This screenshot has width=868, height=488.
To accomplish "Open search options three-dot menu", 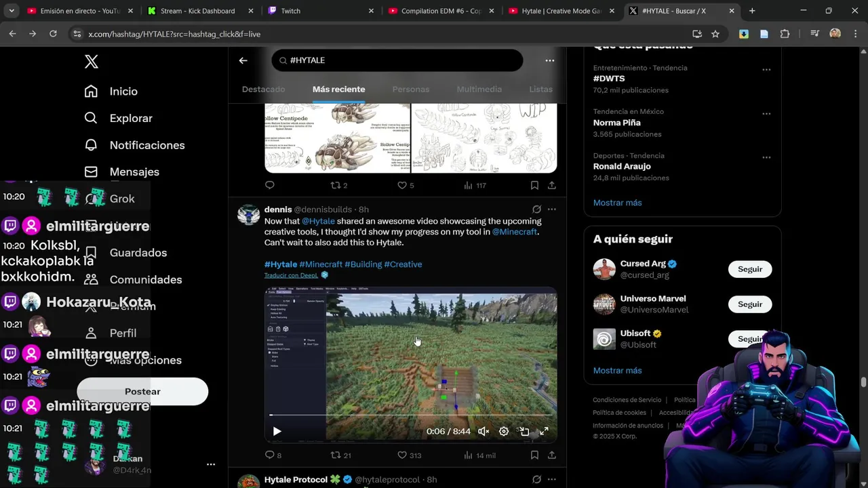I will (x=550, y=60).
